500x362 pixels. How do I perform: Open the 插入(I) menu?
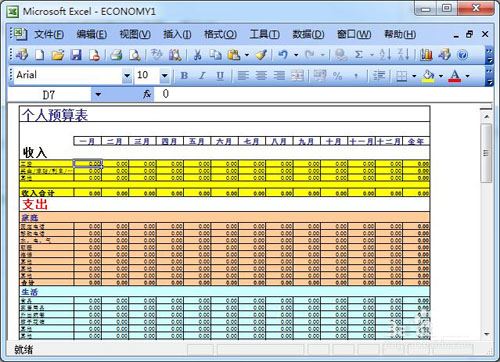coord(177,34)
